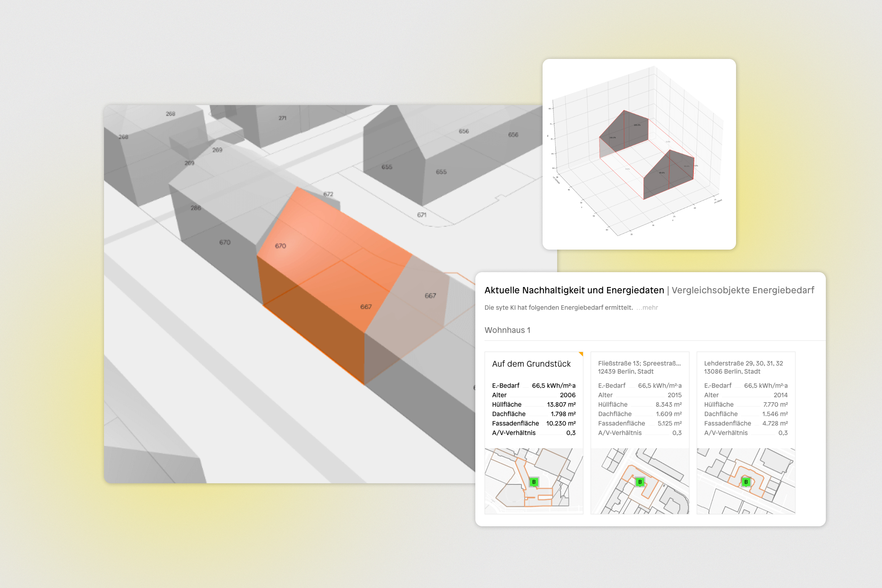Select the Aktuelle Nachhaltigkeit und Energiedaten tab

574,290
